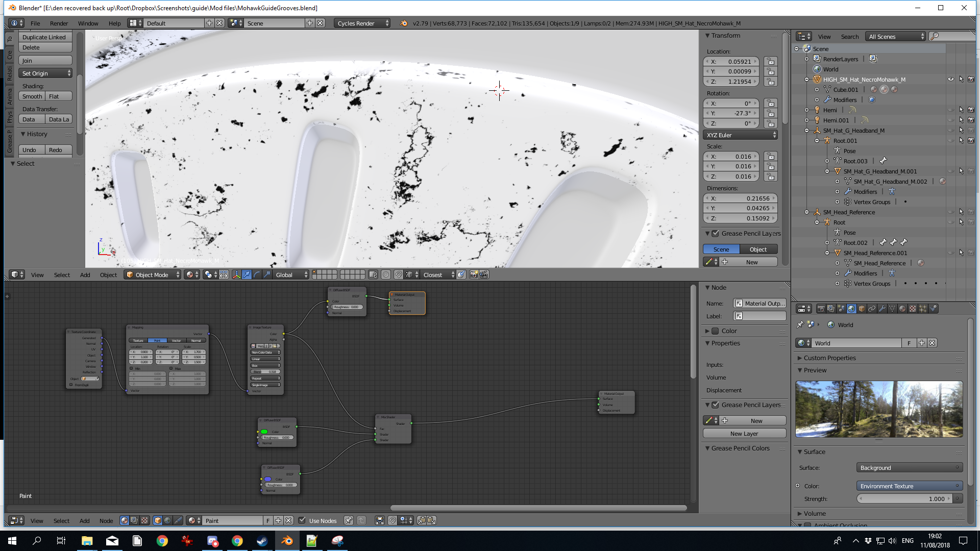
Task: Open the Object Constraints tab (chain link icon)
Action: tap(872, 309)
